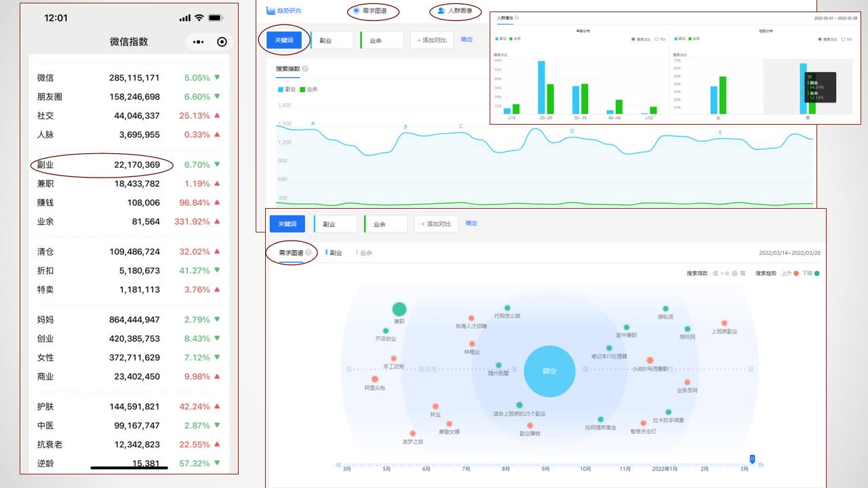Tap the circular close target icon on phone
Image resolution: width=868 pixels, height=488 pixels.
(x=222, y=42)
